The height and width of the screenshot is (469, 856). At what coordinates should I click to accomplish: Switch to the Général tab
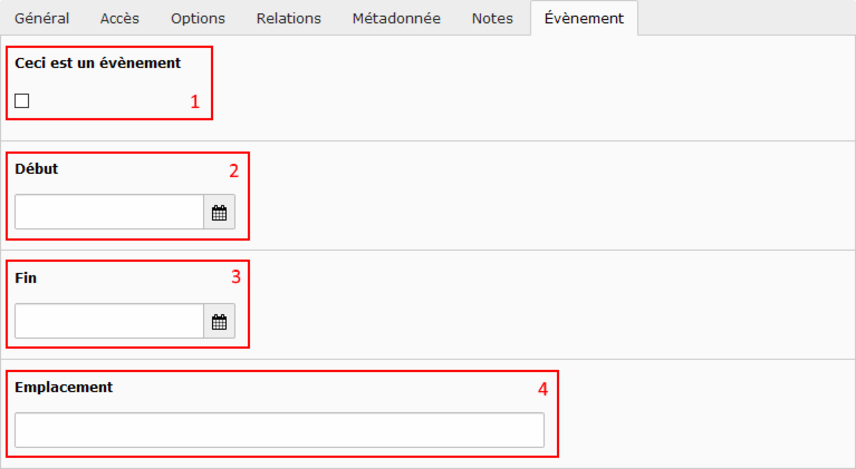tap(41, 18)
